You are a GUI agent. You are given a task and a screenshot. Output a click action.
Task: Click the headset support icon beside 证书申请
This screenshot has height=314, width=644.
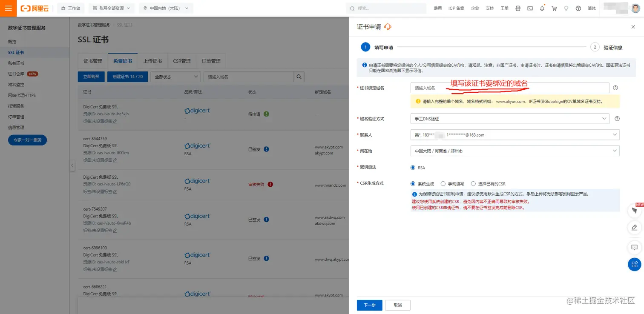pos(388,26)
